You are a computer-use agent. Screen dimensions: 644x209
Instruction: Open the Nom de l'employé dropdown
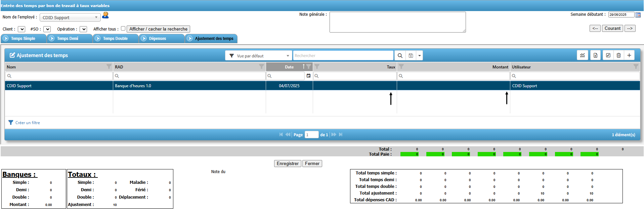pyautogui.click(x=70, y=17)
